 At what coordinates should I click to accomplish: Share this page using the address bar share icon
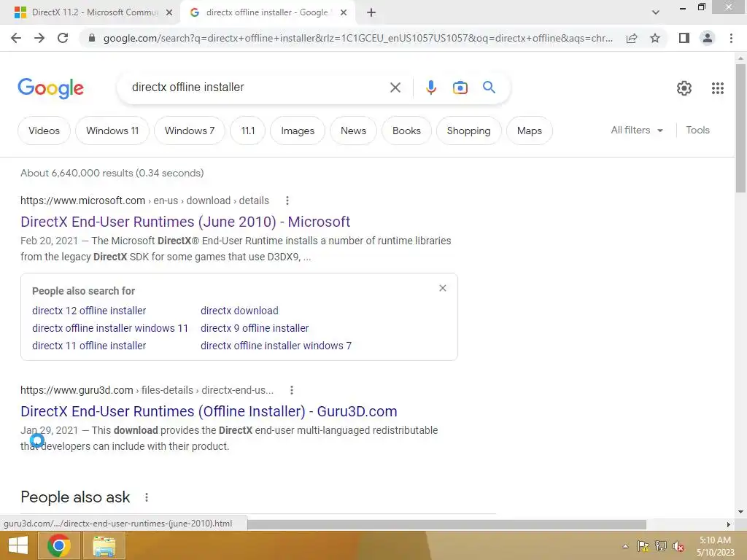632,38
